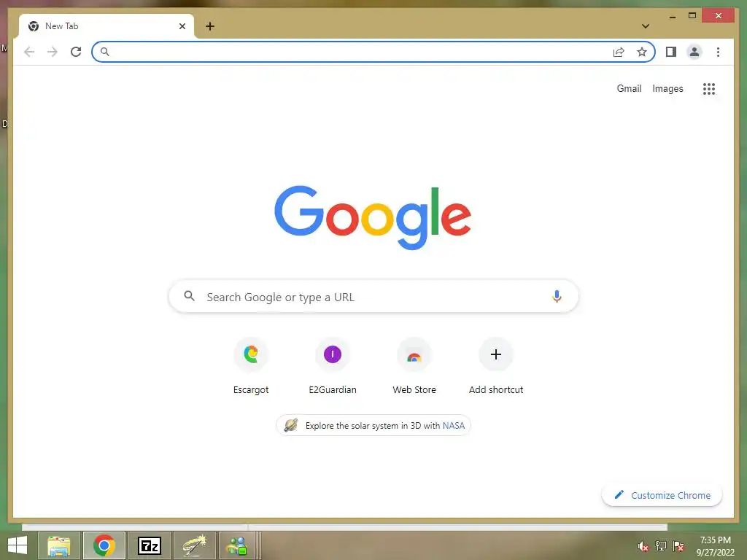Expand the tab search chevron
The width and height of the screenshot is (747, 560).
646,26
